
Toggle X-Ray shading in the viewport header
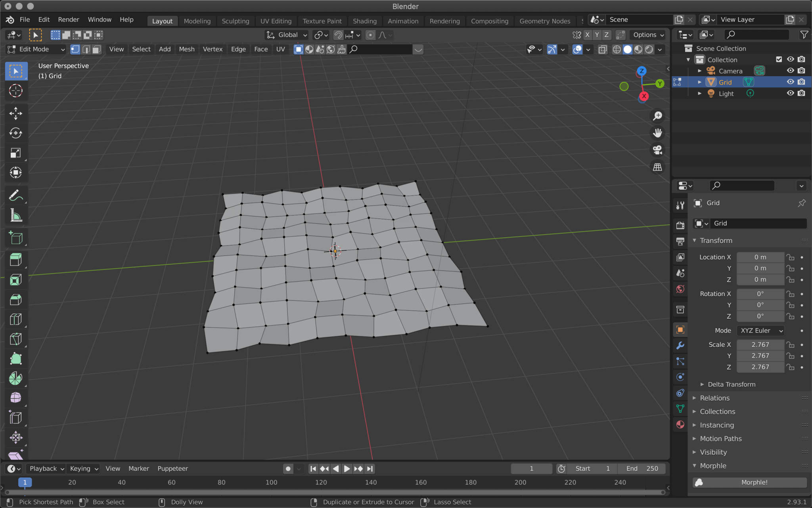602,49
